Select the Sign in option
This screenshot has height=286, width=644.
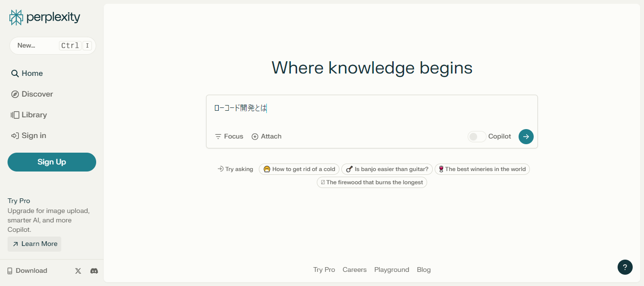pos(33,135)
